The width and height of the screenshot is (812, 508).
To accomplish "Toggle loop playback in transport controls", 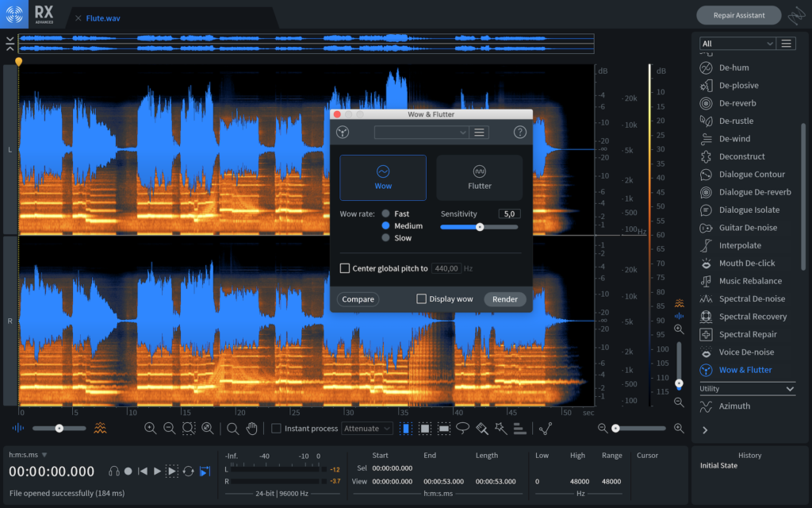I will click(189, 471).
